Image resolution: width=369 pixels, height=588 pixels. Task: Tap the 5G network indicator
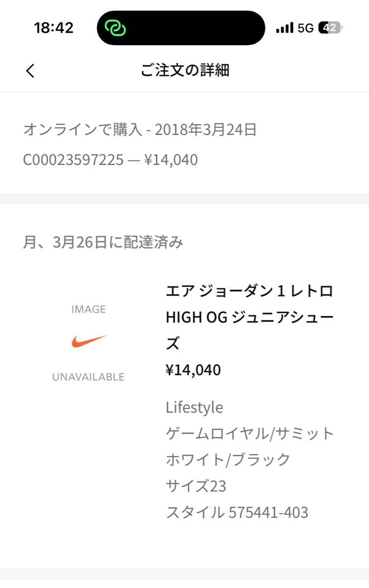[x=305, y=28]
